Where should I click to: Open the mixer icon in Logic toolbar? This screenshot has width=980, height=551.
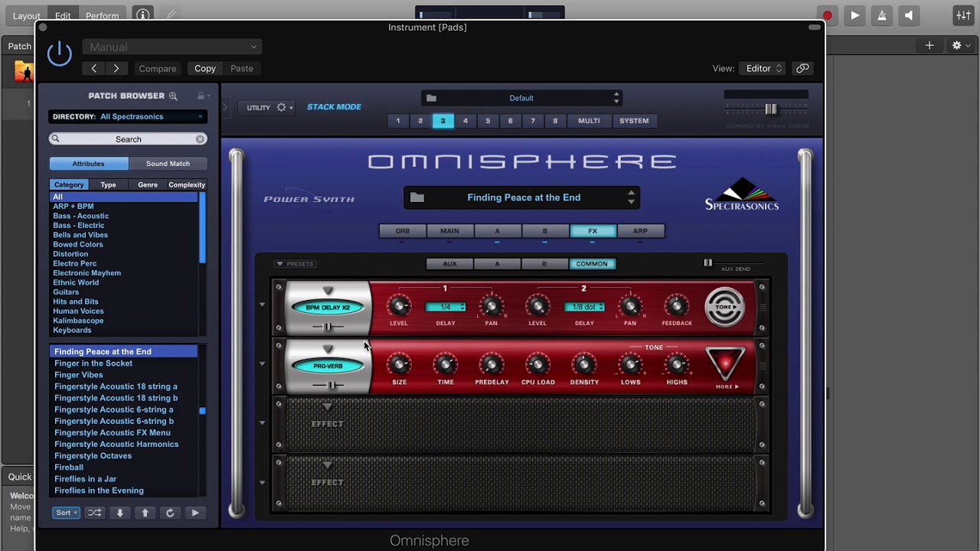coord(963,15)
